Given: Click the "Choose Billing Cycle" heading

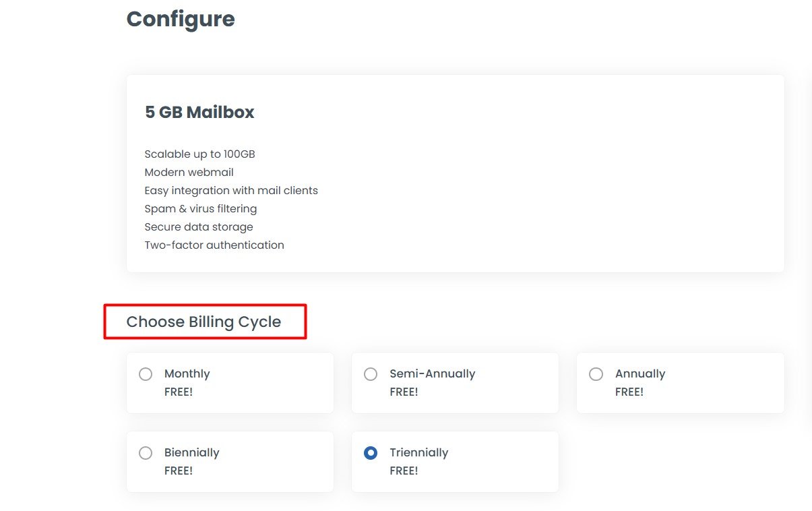Looking at the screenshot, I should tap(204, 322).
